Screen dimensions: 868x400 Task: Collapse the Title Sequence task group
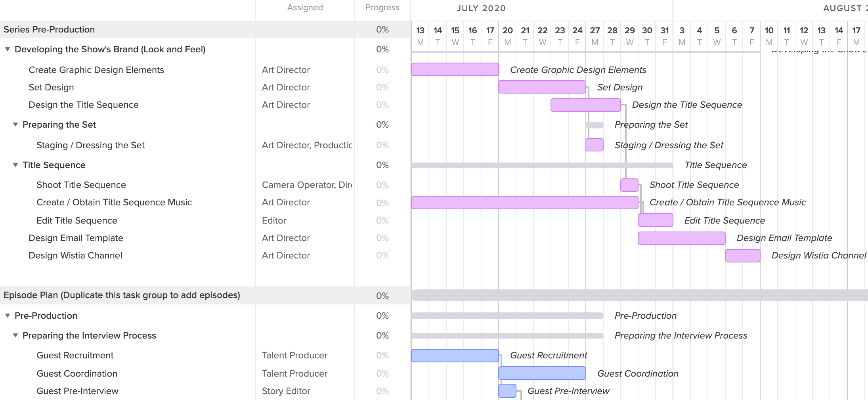coord(15,165)
